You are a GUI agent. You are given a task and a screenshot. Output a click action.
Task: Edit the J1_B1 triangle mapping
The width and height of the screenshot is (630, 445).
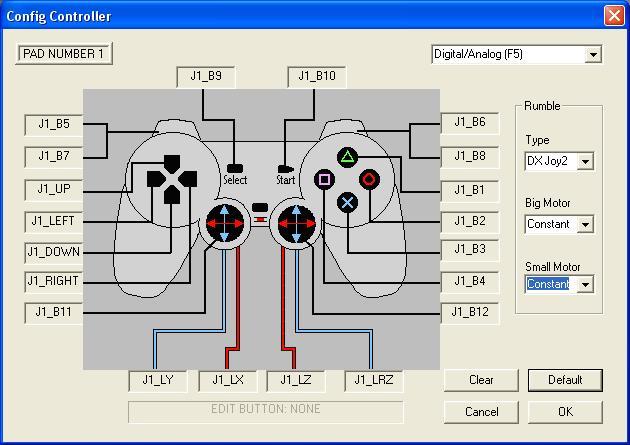pos(470,190)
